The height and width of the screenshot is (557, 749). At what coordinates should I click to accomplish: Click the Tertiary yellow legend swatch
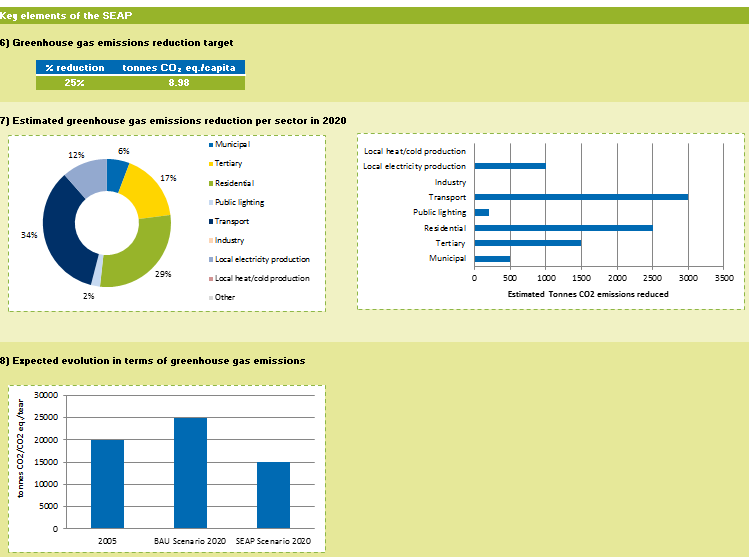pyautogui.click(x=211, y=164)
